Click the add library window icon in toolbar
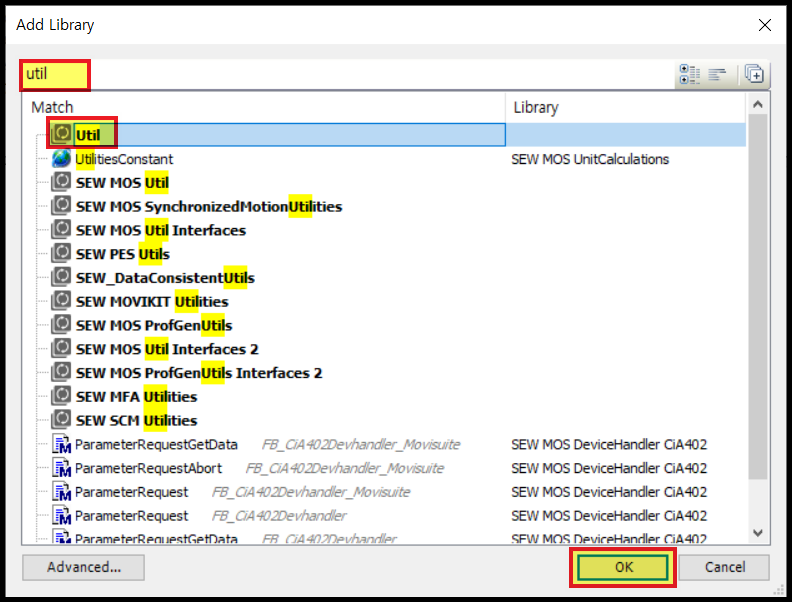Image resolution: width=792 pixels, height=602 pixels. [754, 75]
